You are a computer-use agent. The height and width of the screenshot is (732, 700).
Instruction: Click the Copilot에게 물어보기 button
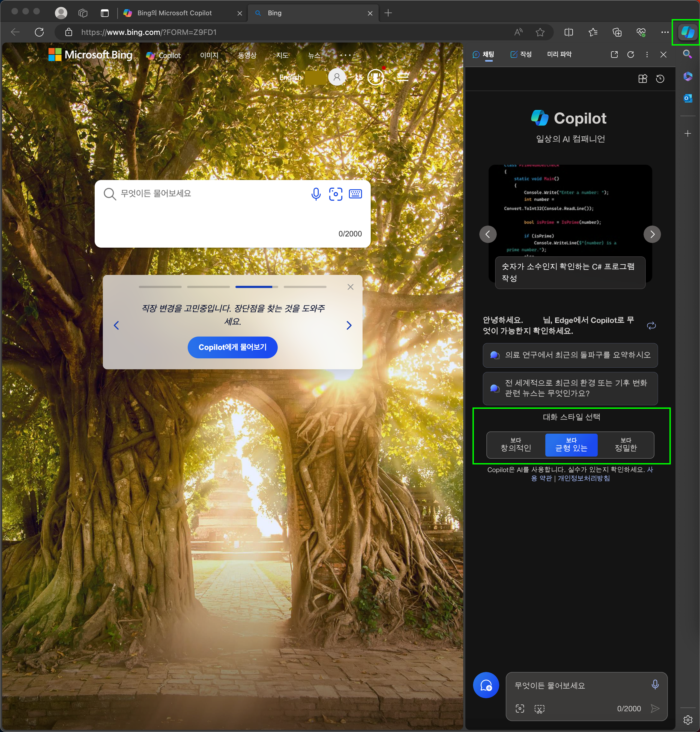232,347
